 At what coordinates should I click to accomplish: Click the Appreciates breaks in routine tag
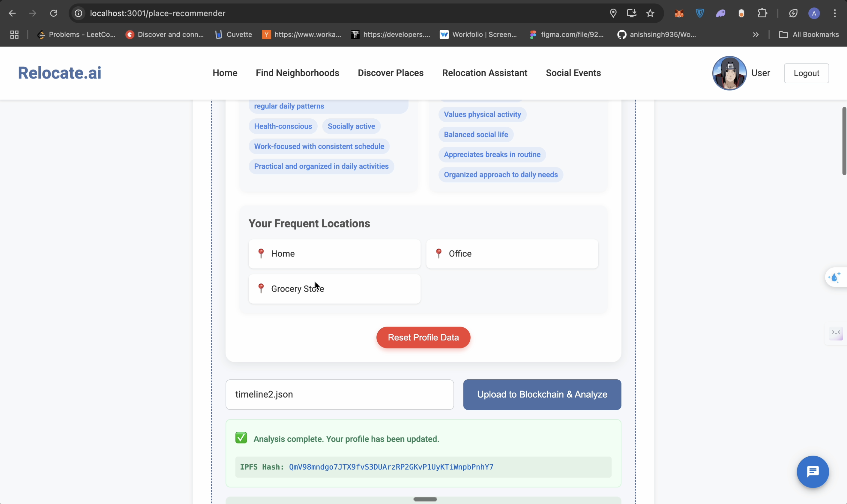(x=492, y=155)
